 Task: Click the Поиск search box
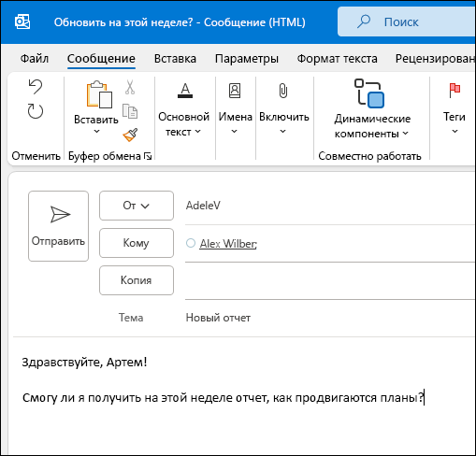click(x=407, y=21)
